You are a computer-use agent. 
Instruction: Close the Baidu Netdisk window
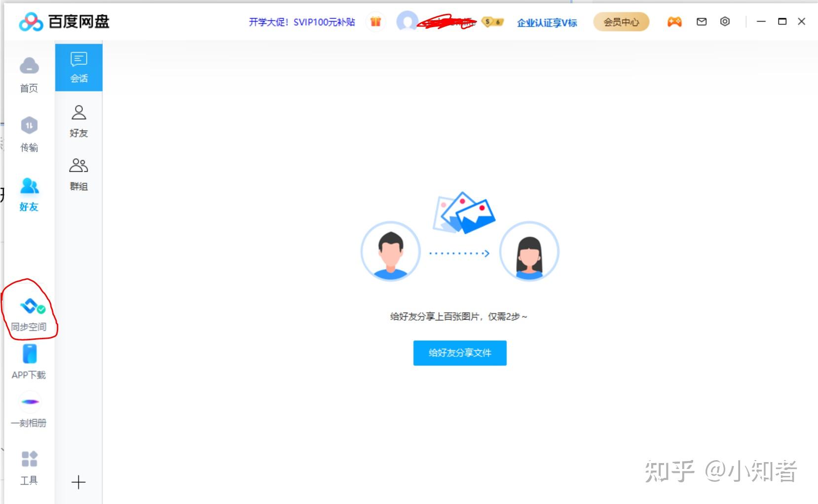(802, 21)
